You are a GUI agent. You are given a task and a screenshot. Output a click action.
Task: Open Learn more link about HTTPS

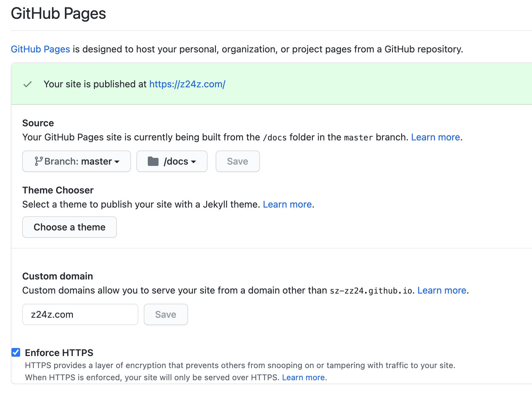[303, 378]
